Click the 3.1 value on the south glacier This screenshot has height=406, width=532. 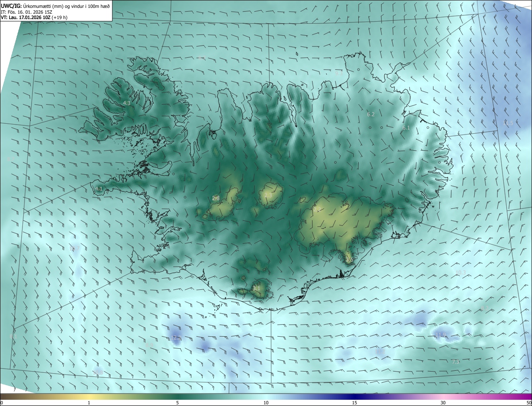(256, 288)
